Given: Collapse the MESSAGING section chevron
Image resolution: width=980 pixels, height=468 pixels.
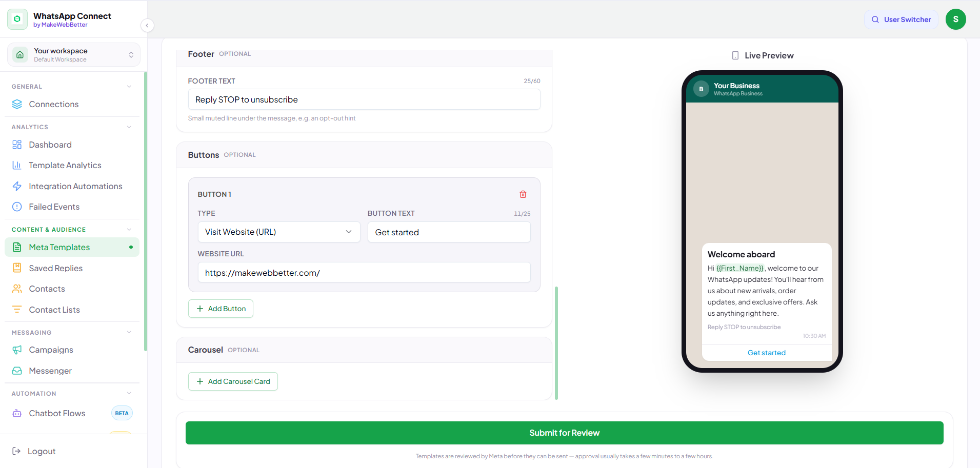Looking at the screenshot, I should click(x=129, y=332).
